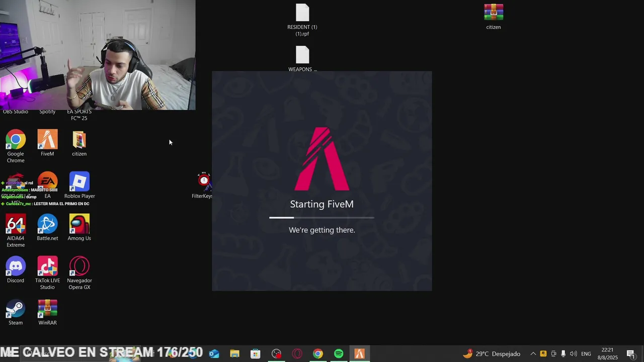Screen dimensions: 644x362
Task: Select the OBS Studio desktop label
Action: point(16,112)
